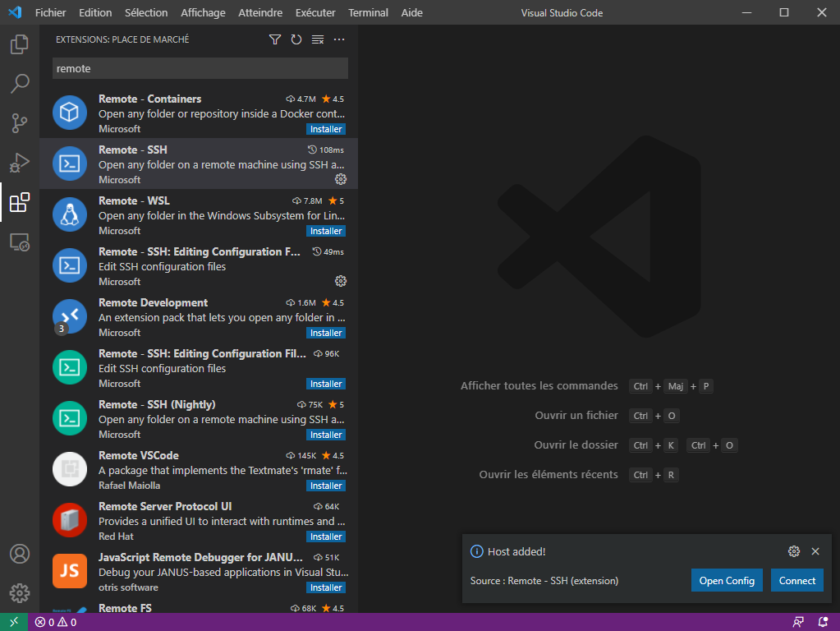Open Remote - SSH extension gear menu

point(341,179)
